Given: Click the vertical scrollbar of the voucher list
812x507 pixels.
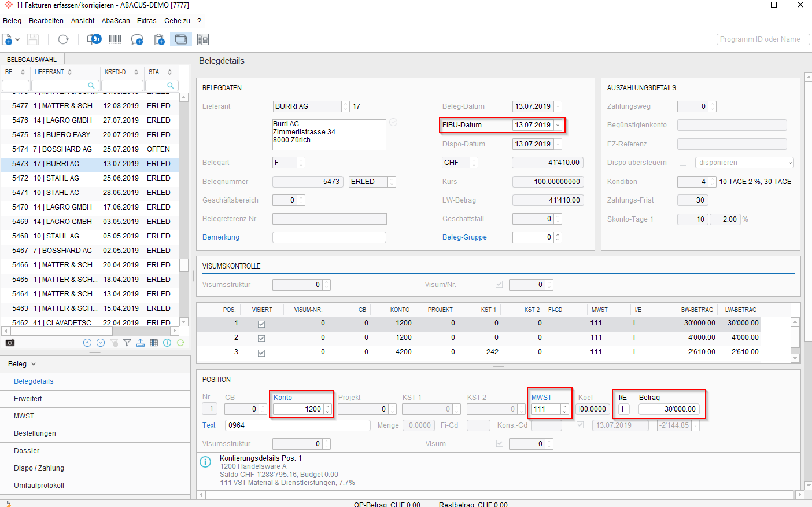Looking at the screenshot, I should click(x=184, y=208).
